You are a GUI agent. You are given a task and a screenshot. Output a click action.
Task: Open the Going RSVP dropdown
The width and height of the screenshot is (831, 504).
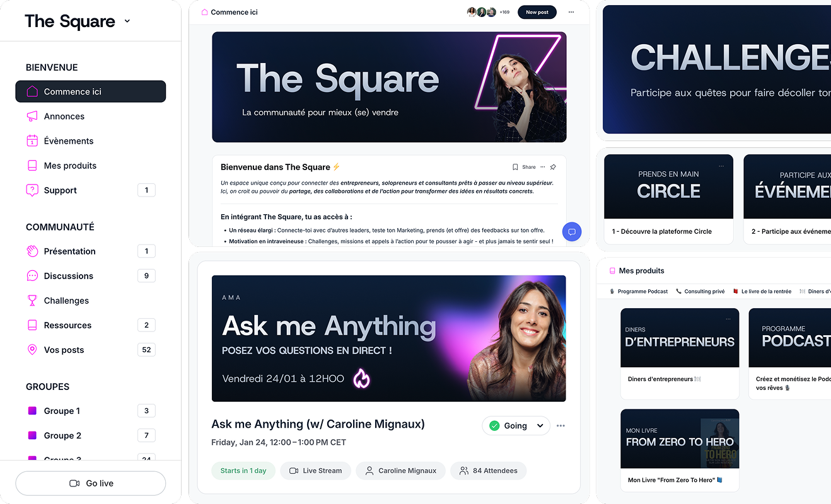[516, 426]
